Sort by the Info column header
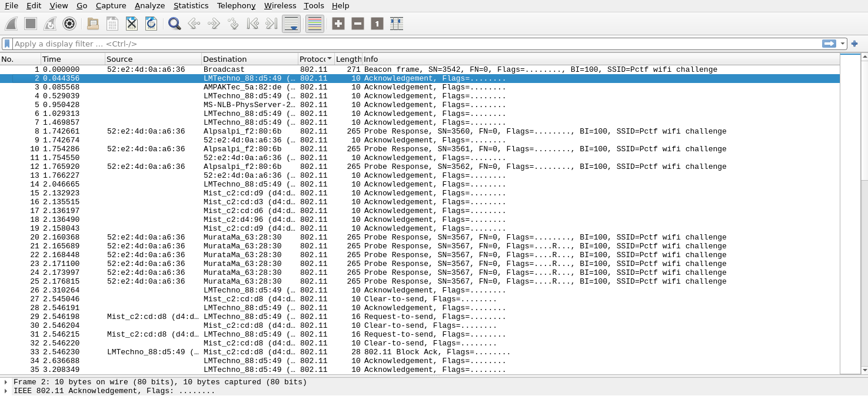Image resolution: width=868 pixels, height=399 pixels. click(600, 59)
